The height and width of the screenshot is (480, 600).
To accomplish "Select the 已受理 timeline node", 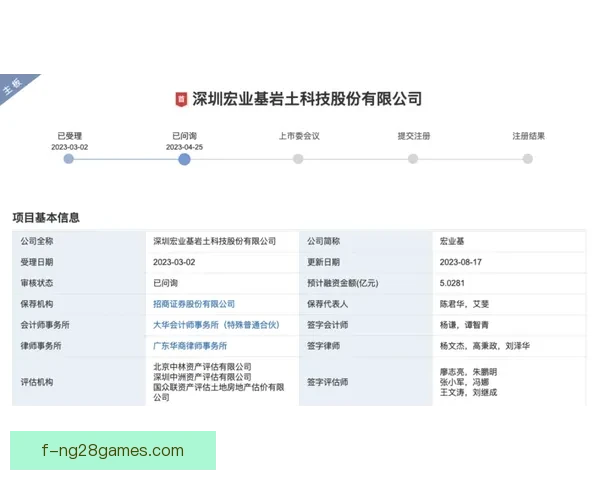I will (68, 159).
